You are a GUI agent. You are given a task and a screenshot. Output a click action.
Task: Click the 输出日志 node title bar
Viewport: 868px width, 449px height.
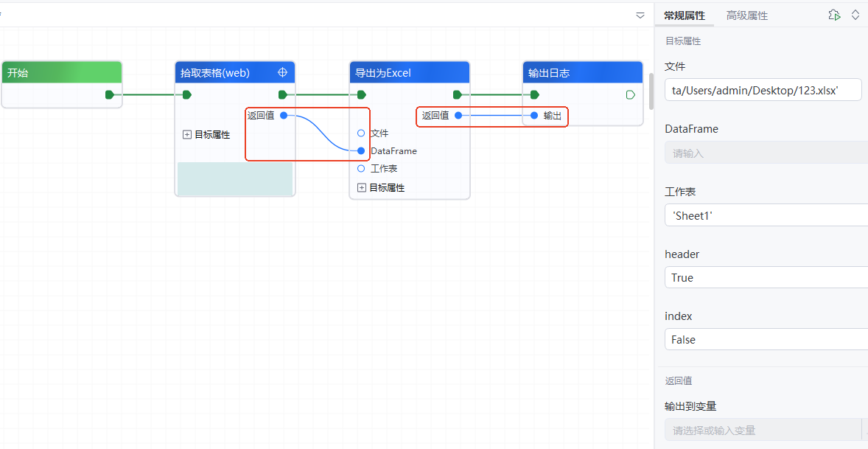click(x=575, y=73)
